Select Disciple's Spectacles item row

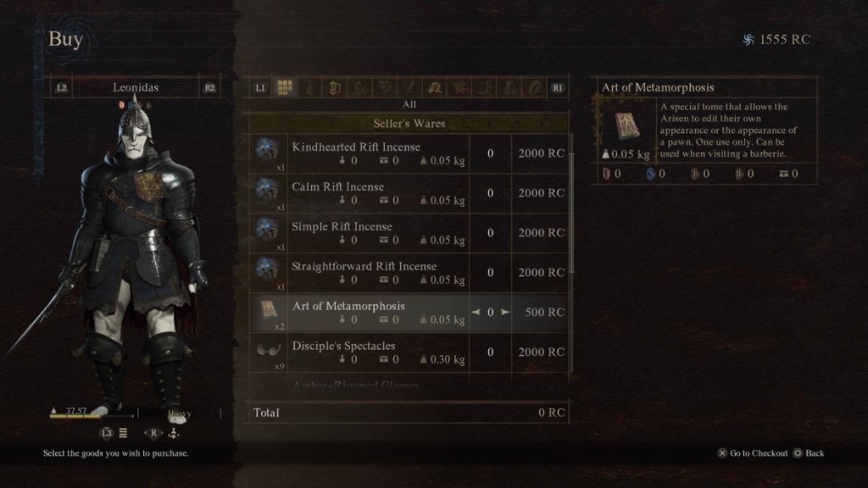tap(409, 352)
